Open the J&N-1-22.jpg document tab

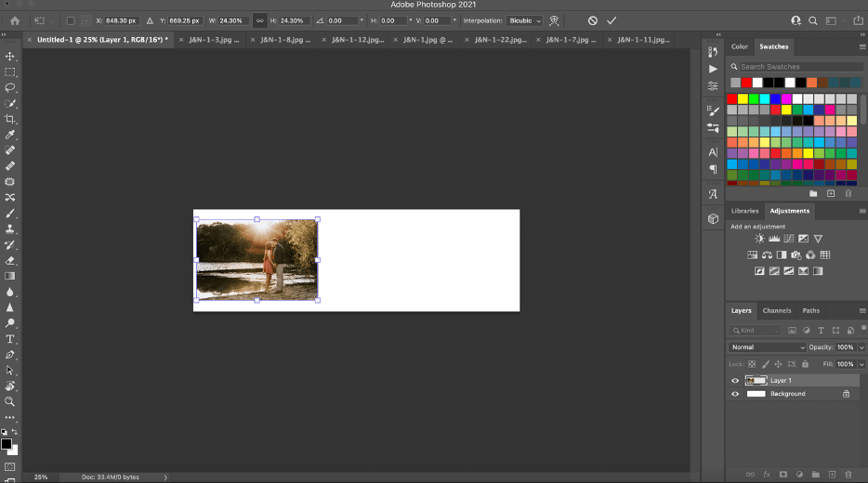pos(500,40)
